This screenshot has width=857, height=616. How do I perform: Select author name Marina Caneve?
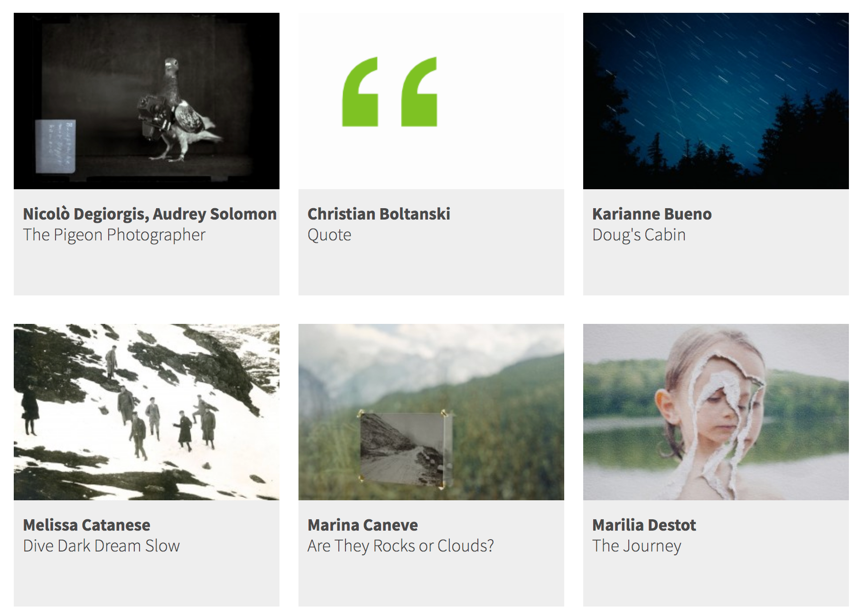(363, 525)
